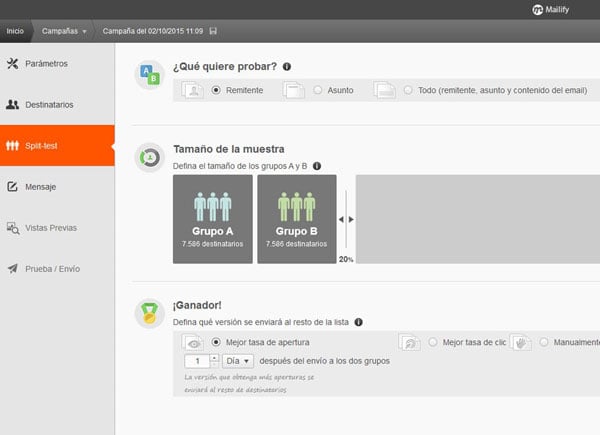This screenshot has width=600, height=435.
Task: Click the Destinatarios people icon
Action: 12,104
